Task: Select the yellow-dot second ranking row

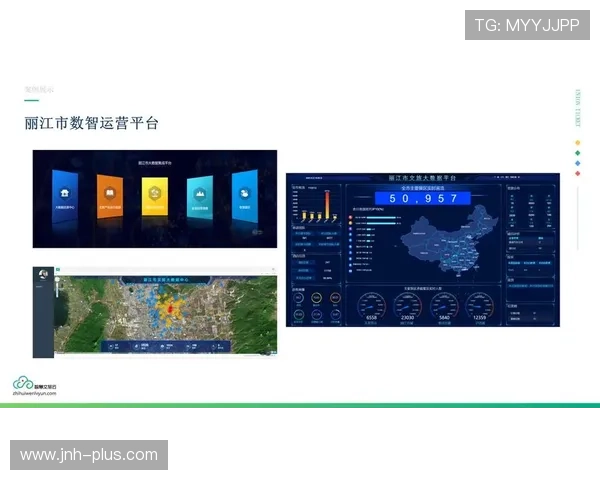Action: [375, 223]
